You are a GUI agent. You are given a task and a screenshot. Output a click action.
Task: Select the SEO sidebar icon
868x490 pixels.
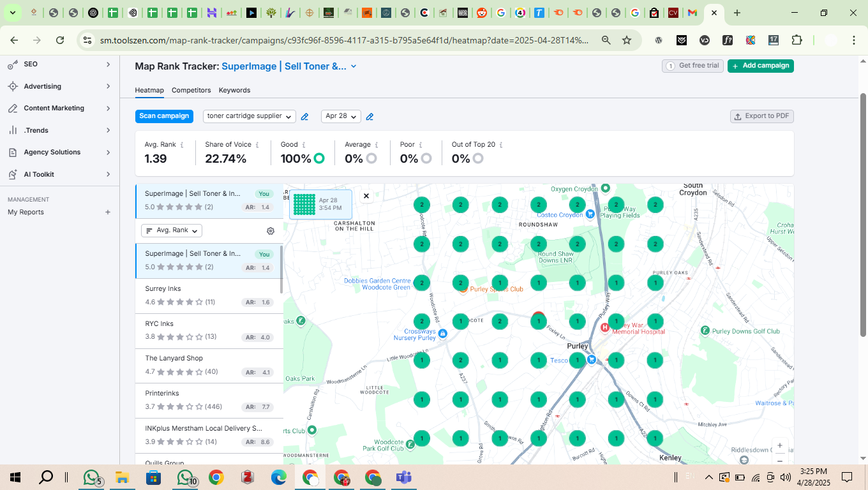coord(10,64)
